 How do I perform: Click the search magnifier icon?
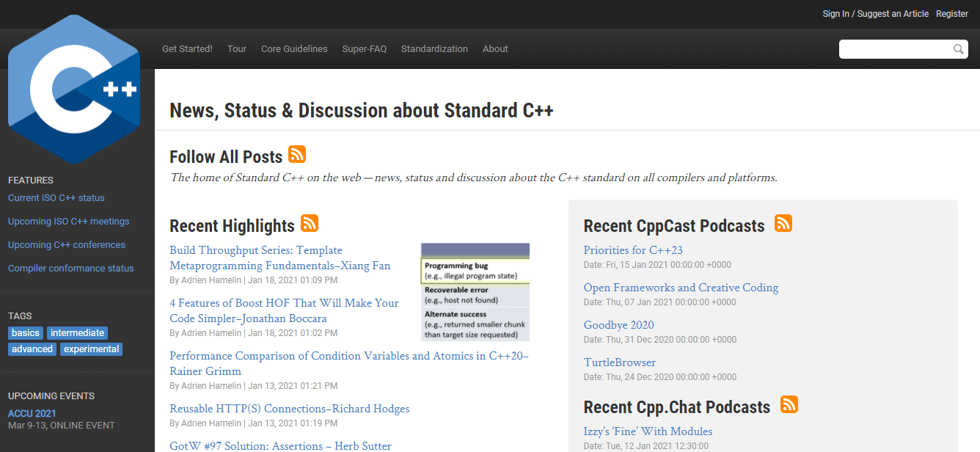click(x=958, y=49)
